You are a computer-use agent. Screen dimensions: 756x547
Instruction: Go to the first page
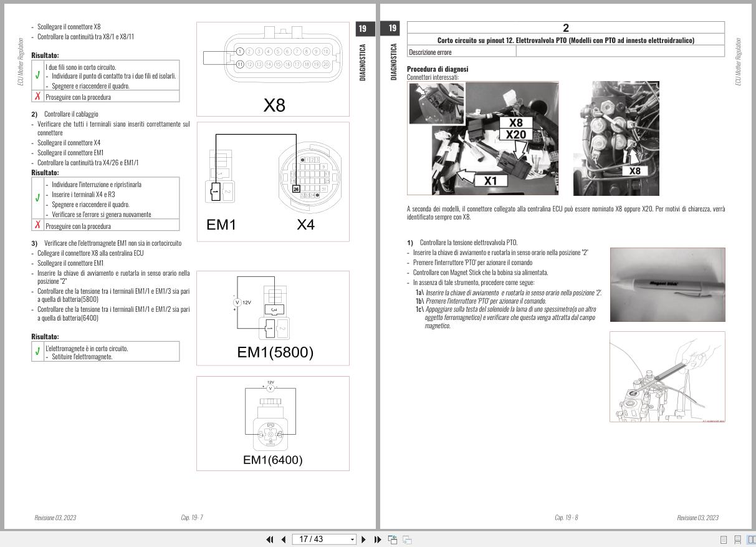[x=270, y=540]
